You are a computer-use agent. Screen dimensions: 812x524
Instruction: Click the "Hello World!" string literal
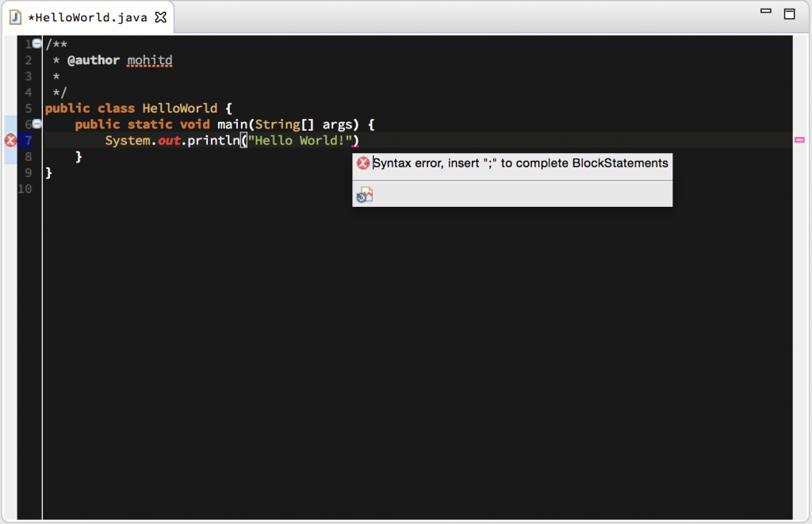pos(300,140)
